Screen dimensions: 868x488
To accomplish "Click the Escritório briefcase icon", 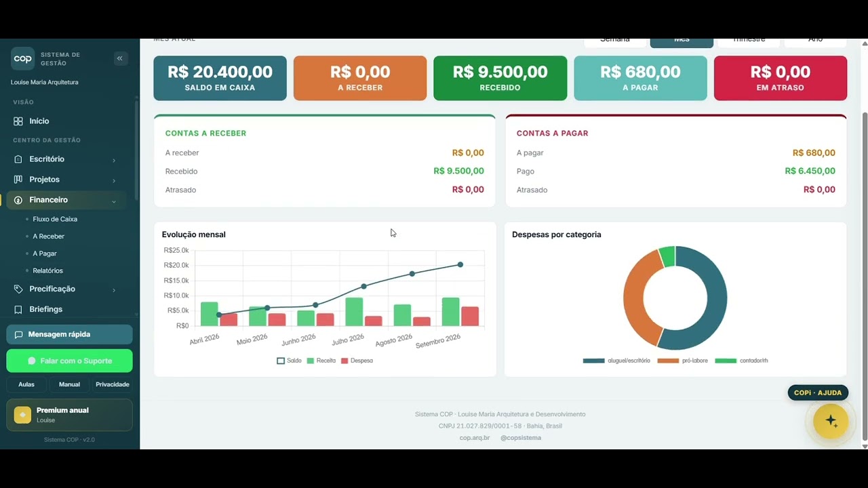I will click(18, 159).
